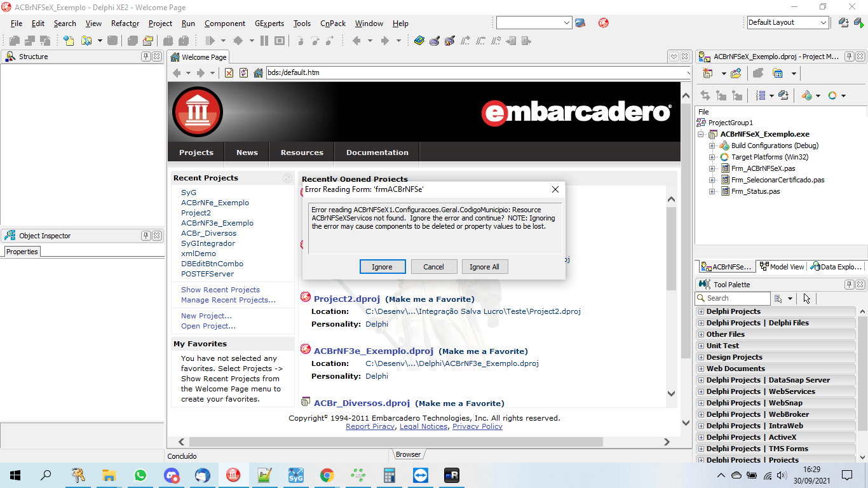Click the Program Pause toolbar icon
The width and height of the screenshot is (868, 488).
click(265, 41)
